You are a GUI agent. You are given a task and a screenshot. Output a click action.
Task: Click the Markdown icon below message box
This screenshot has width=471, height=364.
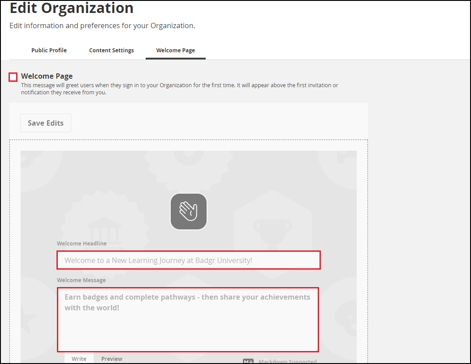(x=248, y=361)
